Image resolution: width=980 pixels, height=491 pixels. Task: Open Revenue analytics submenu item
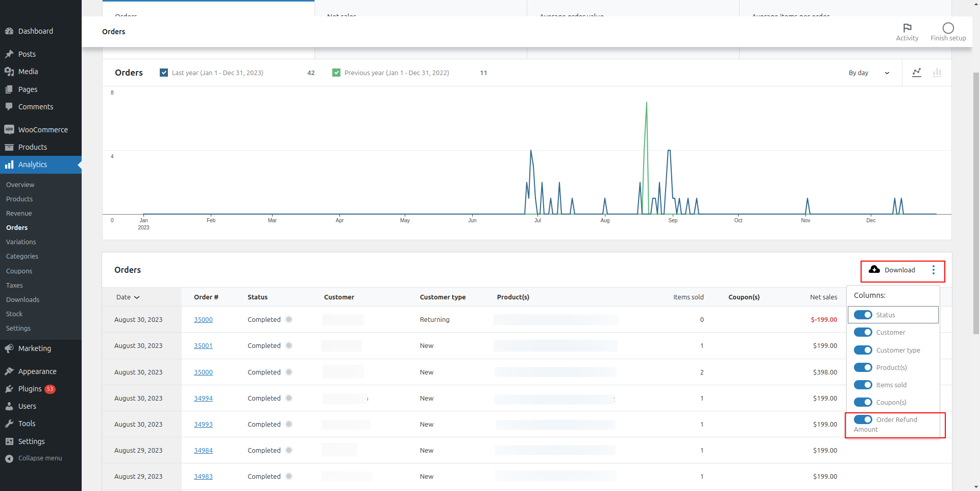point(19,214)
